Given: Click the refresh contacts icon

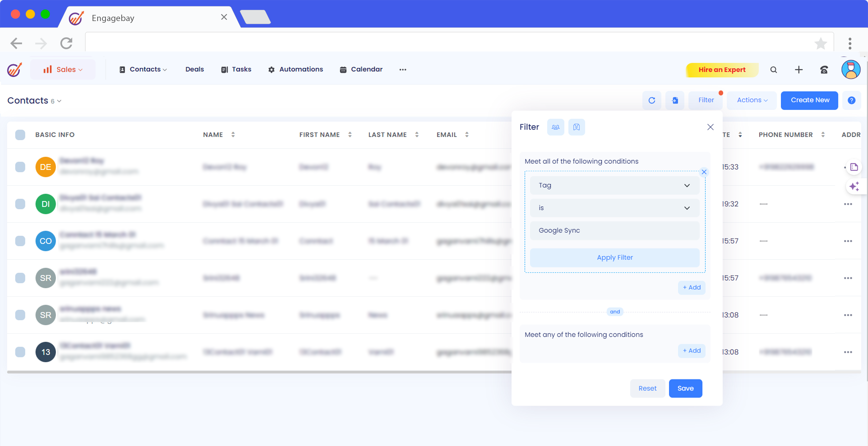Looking at the screenshot, I should coord(651,100).
